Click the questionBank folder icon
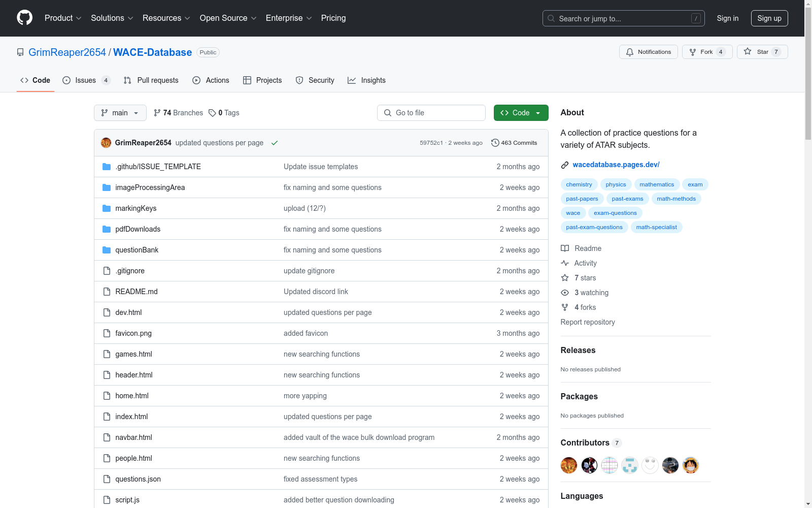Viewport: 812px width, 508px height. point(107,250)
